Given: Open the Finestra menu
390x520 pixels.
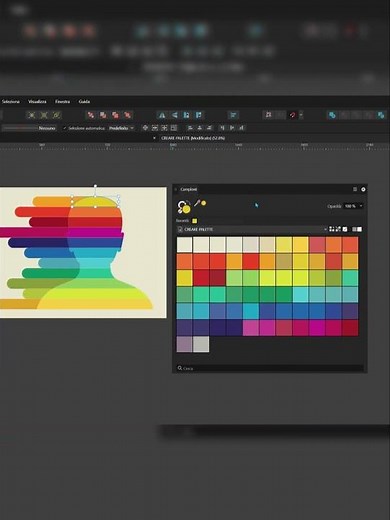Looking at the screenshot, I should 62,101.
